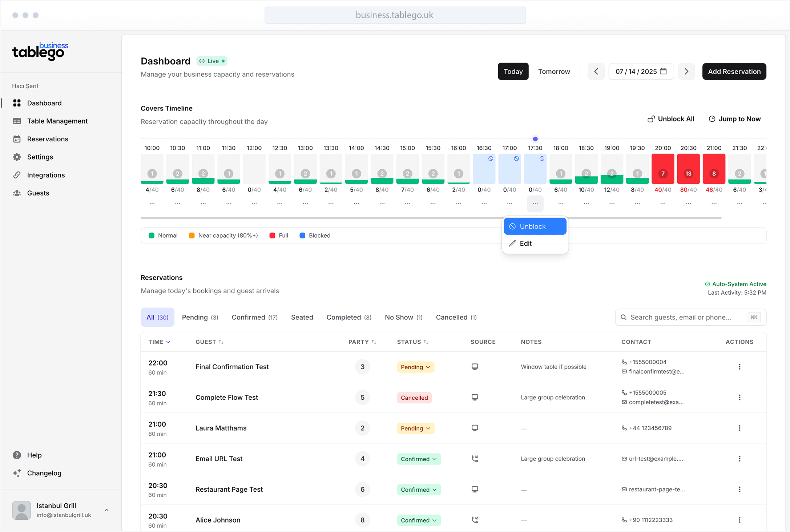This screenshot has height=532, width=790.
Task: Open Settings from the sidebar
Action: tap(40, 157)
